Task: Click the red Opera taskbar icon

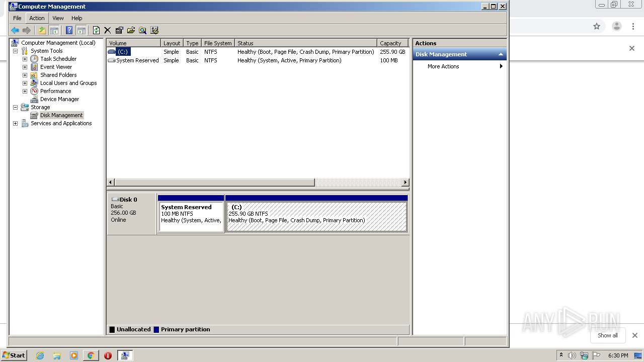Action: pyautogui.click(x=108, y=355)
